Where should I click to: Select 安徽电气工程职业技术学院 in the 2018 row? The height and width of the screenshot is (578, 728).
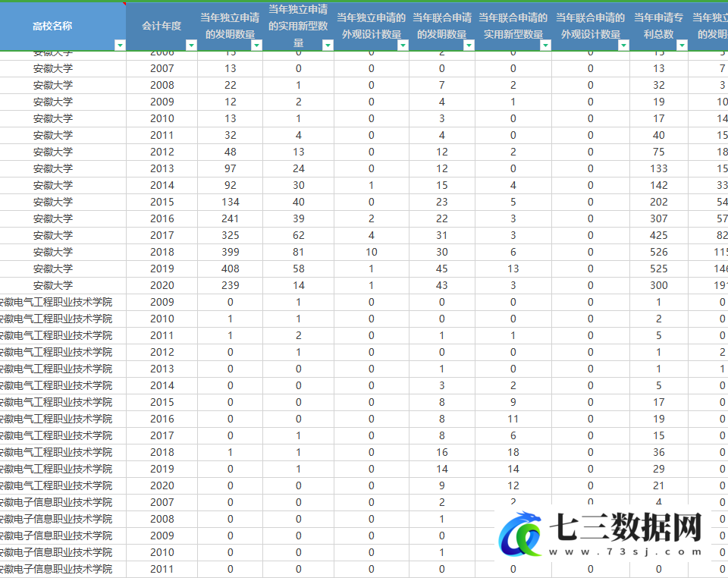63,453
